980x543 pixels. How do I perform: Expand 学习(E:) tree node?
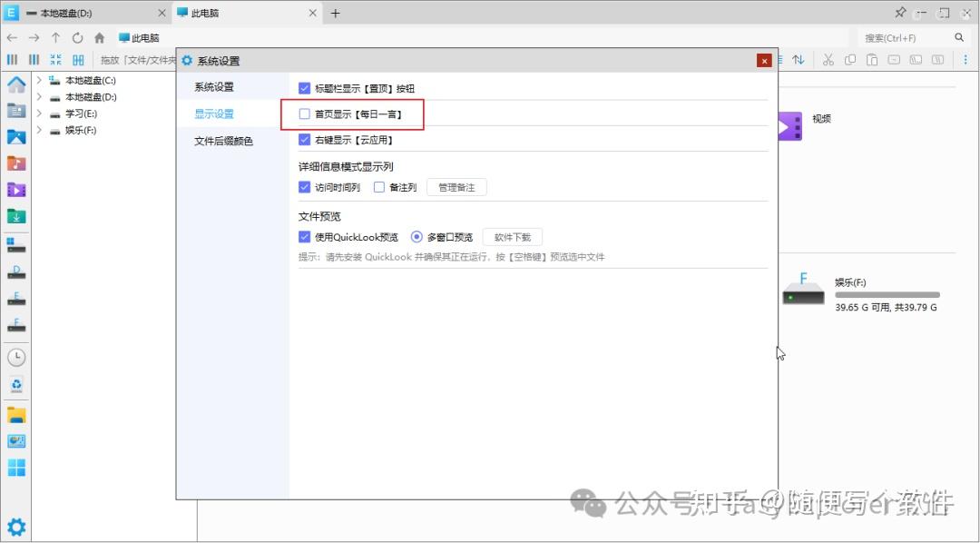39,114
